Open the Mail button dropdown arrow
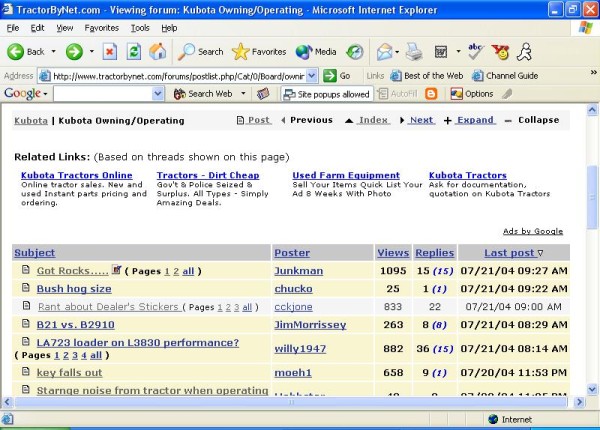Viewport: 600px width, 430px height. click(397, 52)
